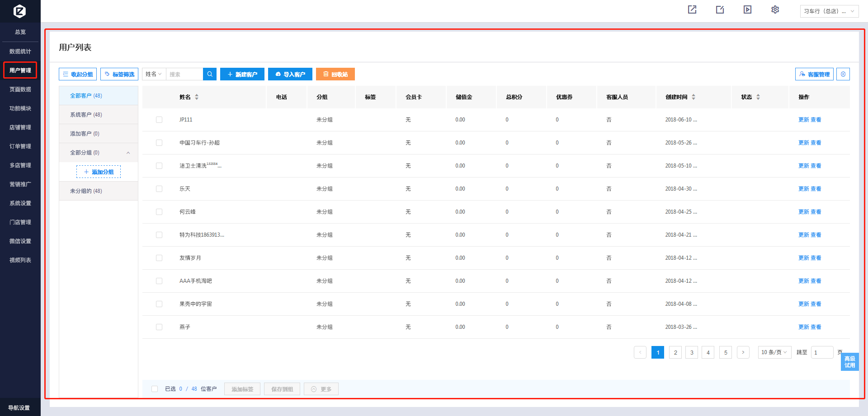868x416 pixels.
Task: Toggle the select-all checkbox in bottom bar
Action: pyautogui.click(x=155, y=389)
